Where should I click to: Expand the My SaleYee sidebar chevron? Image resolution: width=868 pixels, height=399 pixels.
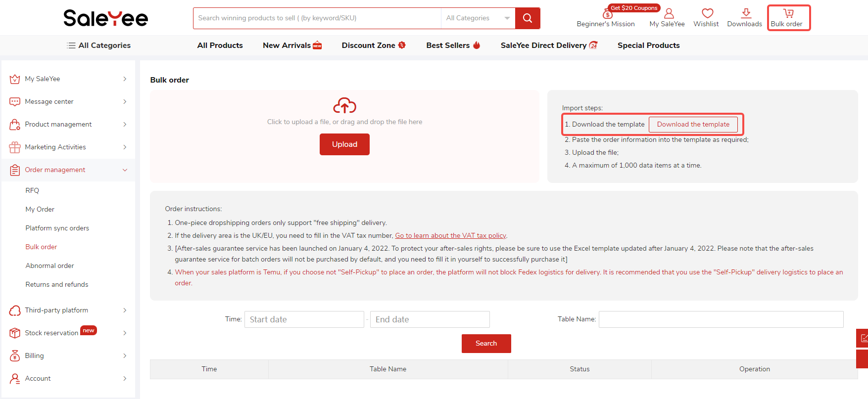click(x=125, y=79)
